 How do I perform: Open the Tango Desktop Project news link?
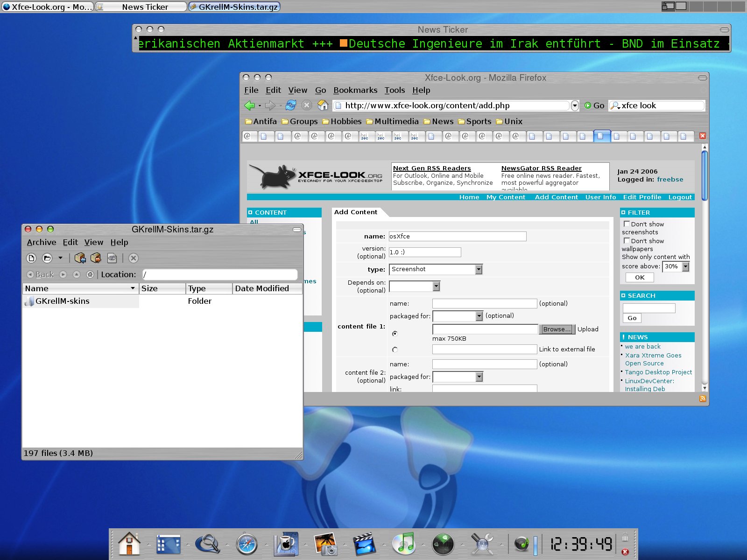click(x=658, y=372)
